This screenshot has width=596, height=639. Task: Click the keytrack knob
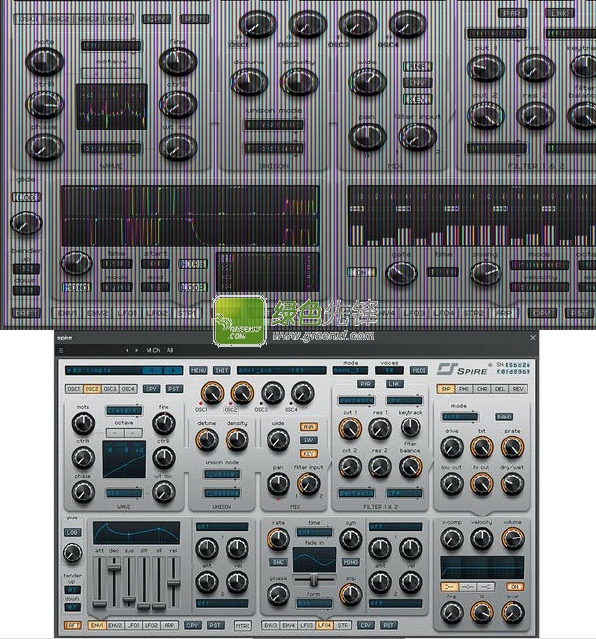410,427
